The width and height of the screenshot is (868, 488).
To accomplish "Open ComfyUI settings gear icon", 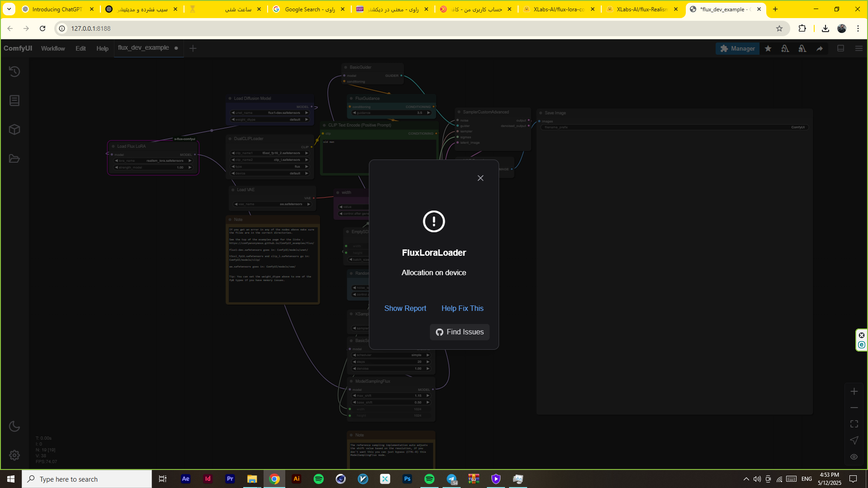I will 14,455.
